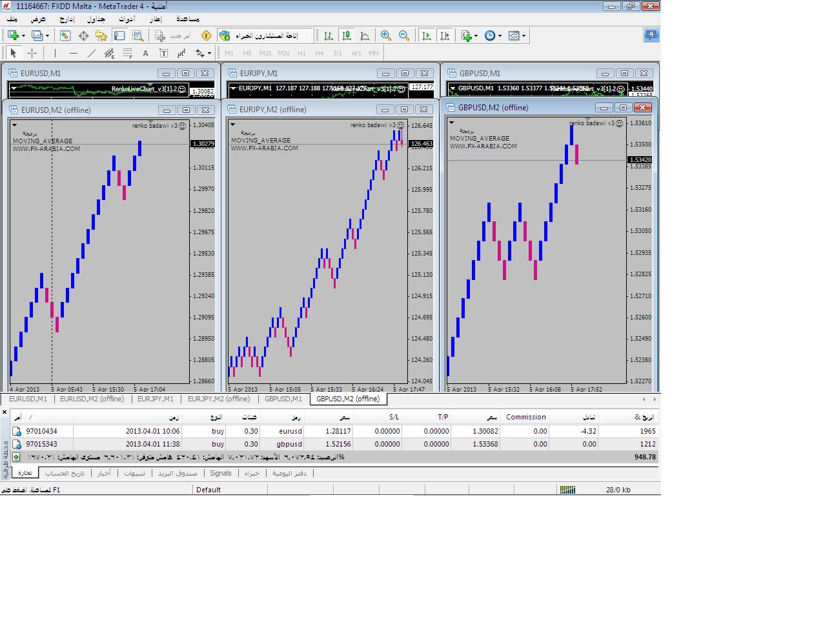The image size is (834, 644).
Task: Switch to the EURJPY,M2 (offline) chart tab
Action: 219,399
